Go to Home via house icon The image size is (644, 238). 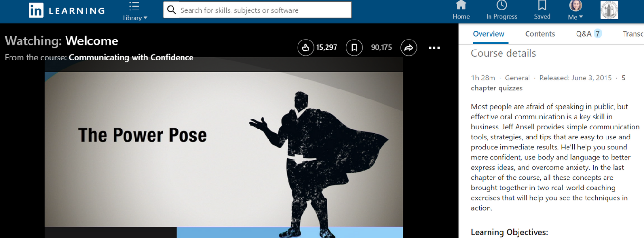click(x=461, y=10)
